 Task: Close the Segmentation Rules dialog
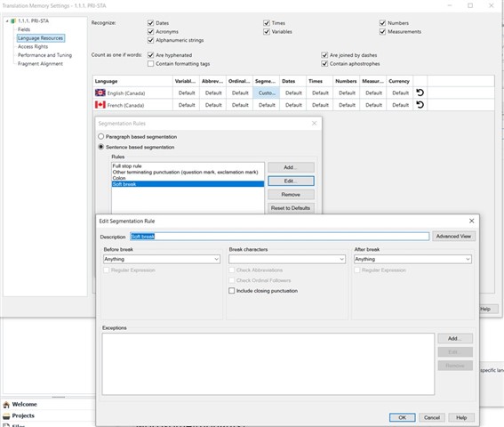pyautogui.click(x=314, y=124)
